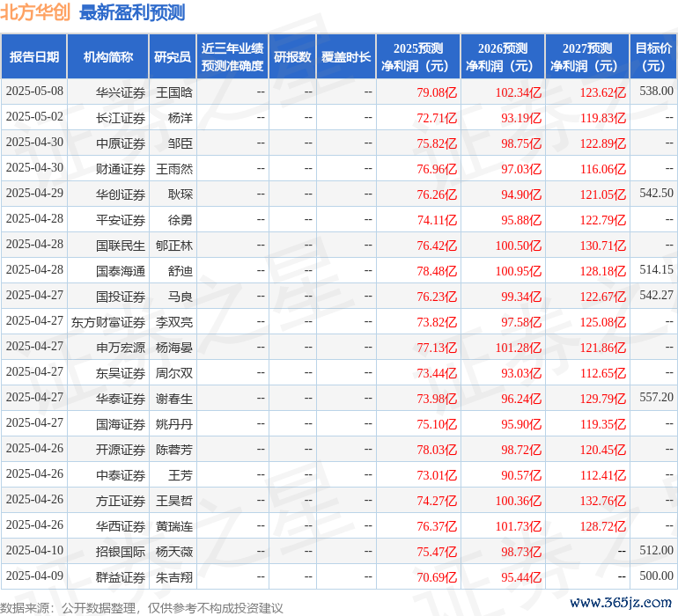
Task: Click researcher name 李双亮
Action: point(173,321)
